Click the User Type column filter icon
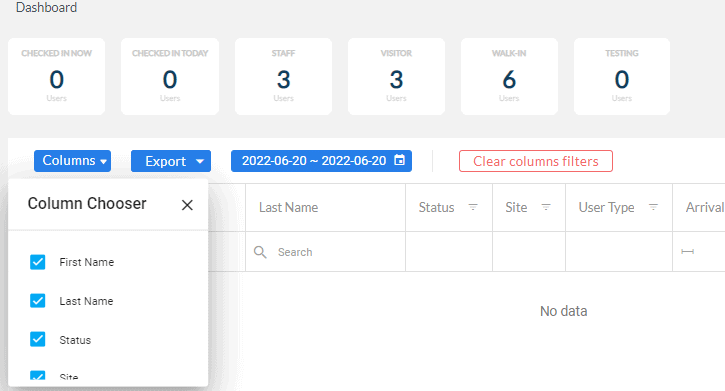 [x=653, y=207]
